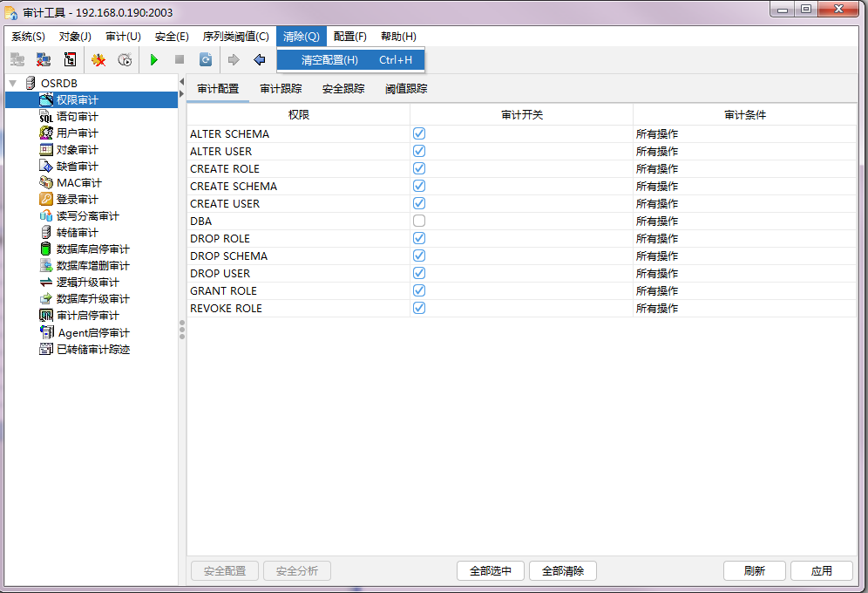The height and width of the screenshot is (593, 868).
Task: Click the 全部选中 select-all button
Action: click(490, 570)
